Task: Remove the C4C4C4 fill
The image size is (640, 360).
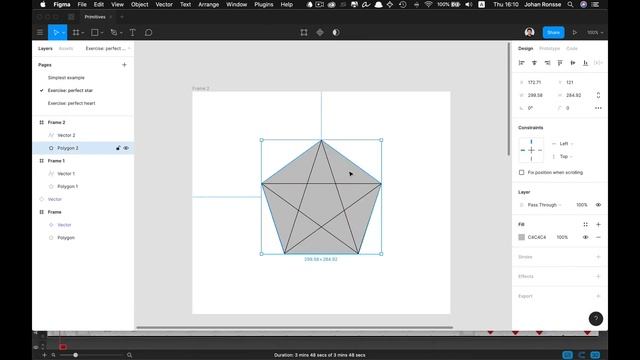Action: tap(598, 237)
